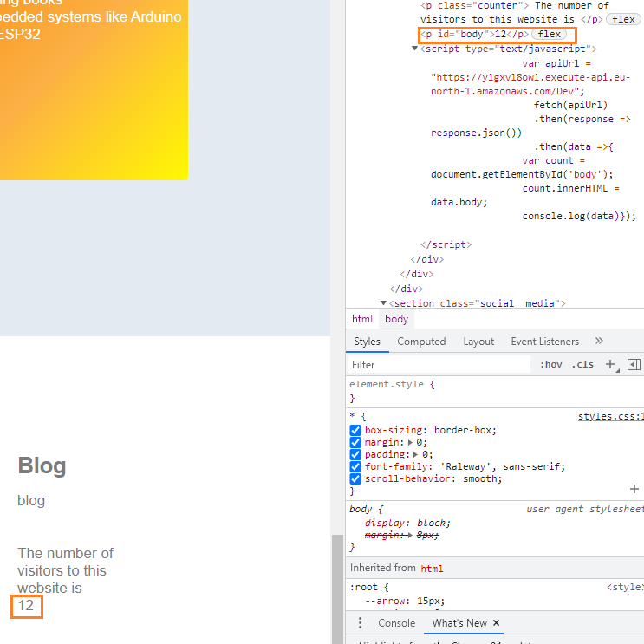Show more styles pane tabs

tap(599, 341)
